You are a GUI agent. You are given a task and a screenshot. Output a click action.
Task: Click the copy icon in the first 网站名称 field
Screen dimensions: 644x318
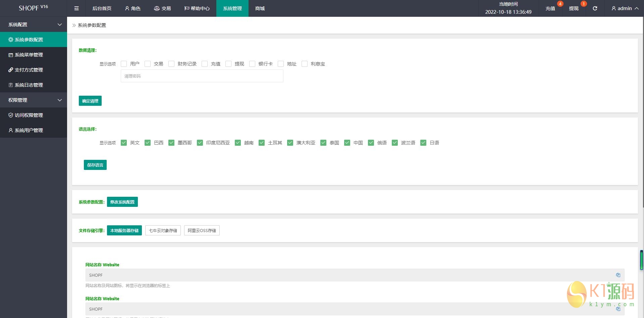point(618,275)
